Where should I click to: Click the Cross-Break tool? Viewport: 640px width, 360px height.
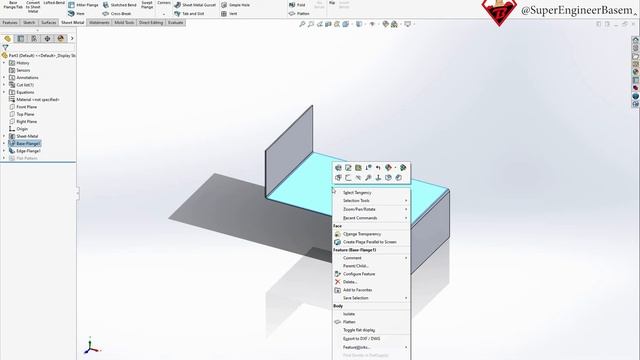[x=117, y=13]
